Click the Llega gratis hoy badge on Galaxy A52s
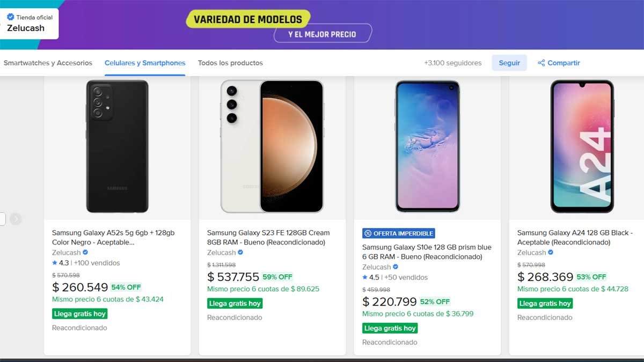644x362 pixels. pos(79,314)
